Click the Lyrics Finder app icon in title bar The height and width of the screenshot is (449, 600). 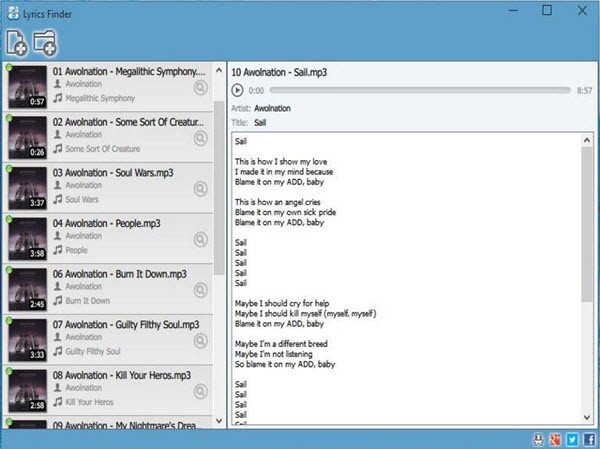pos(13,14)
